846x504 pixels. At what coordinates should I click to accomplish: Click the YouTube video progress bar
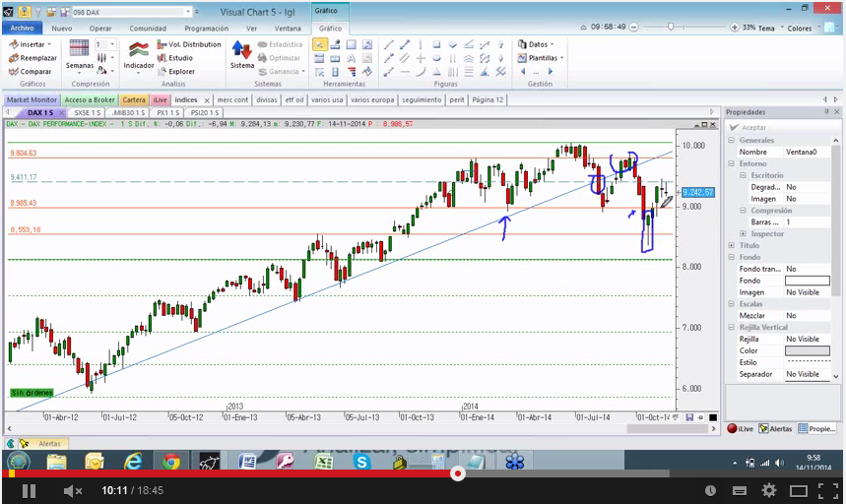(423, 473)
